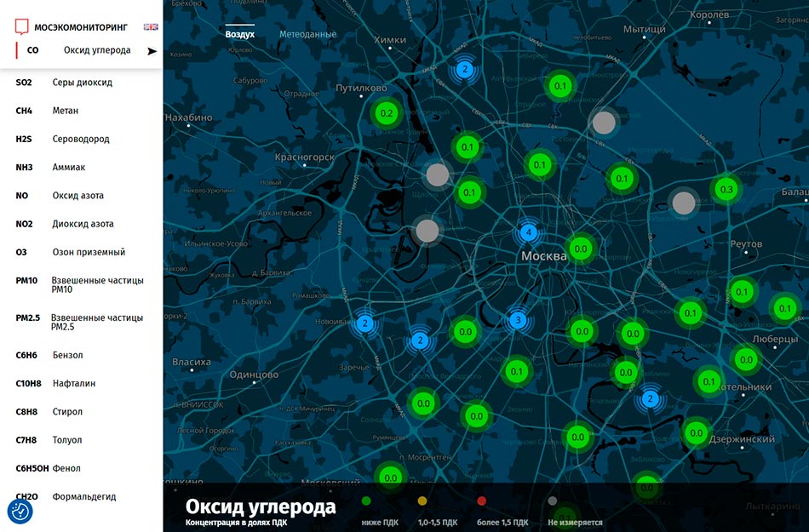Image resolution: width=809 pixels, height=532 pixels.
Task: Choose PM2.5 Взвешенные частицы from the list
Action: pyautogui.click(x=79, y=322)
